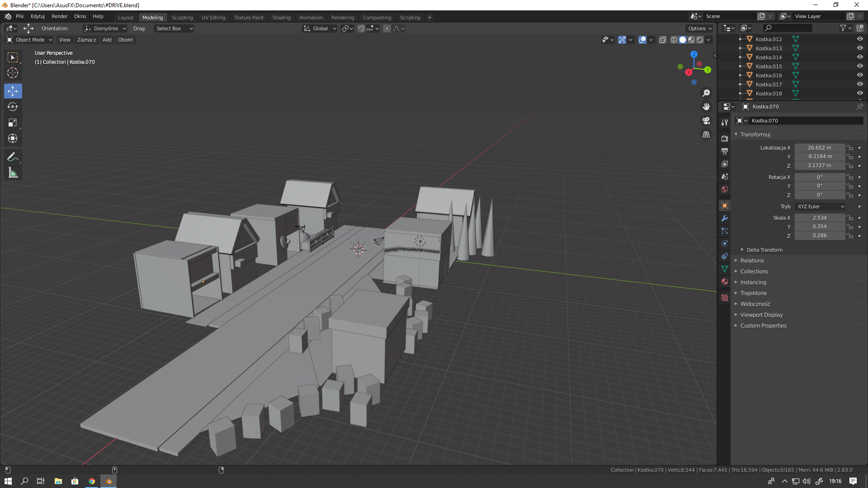868x488 pixels.
Task: Open Global transform orientation dropdown
Action: pyautogui.click(x=320, y=28)
